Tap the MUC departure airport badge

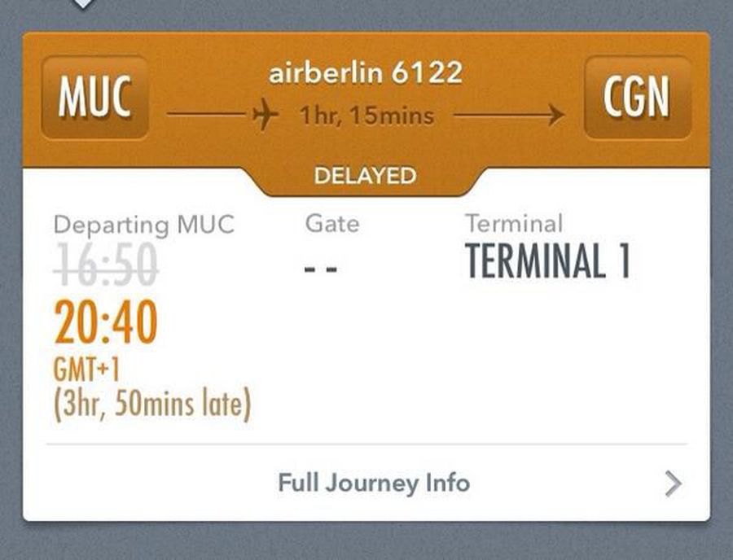(94, 98)
